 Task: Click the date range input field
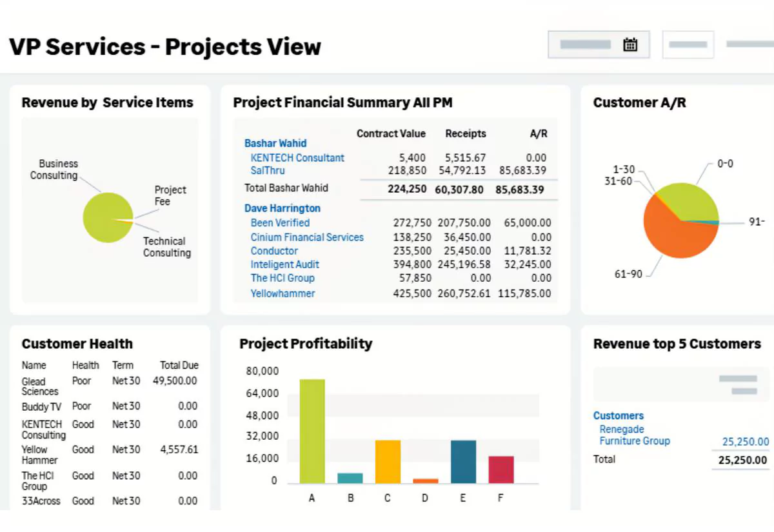(599, 45)
